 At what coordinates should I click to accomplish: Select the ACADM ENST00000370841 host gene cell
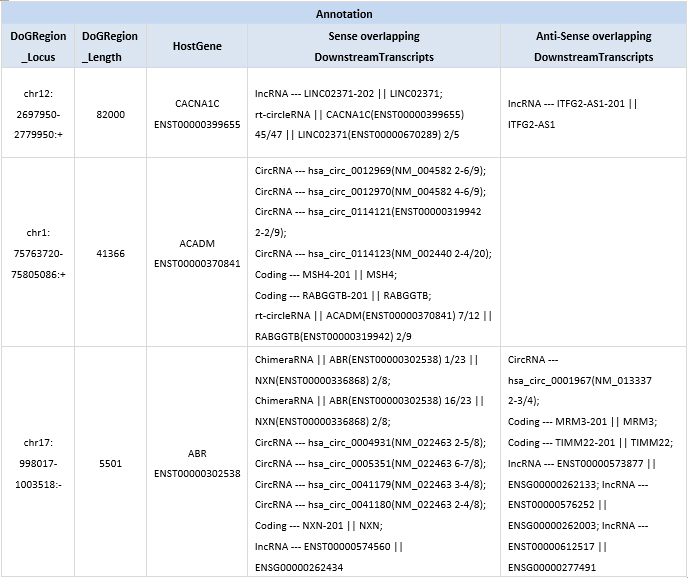tap(196, 253)
